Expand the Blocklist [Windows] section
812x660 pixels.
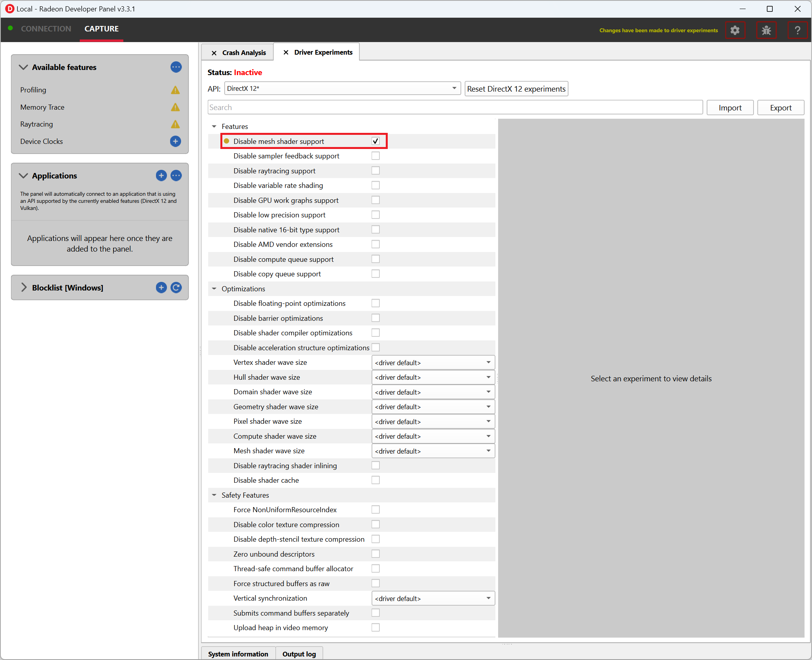[24, 288]
